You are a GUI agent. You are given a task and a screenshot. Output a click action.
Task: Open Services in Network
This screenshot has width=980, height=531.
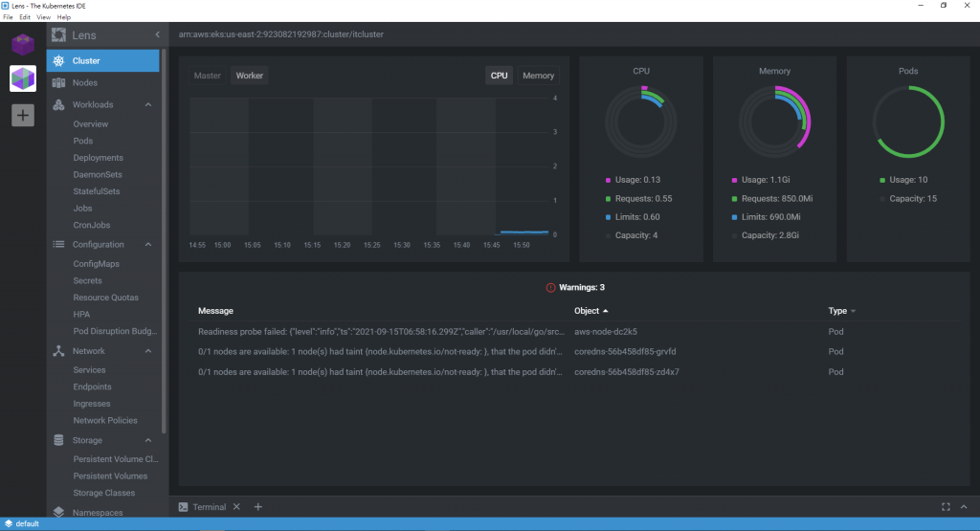(89, 370)
